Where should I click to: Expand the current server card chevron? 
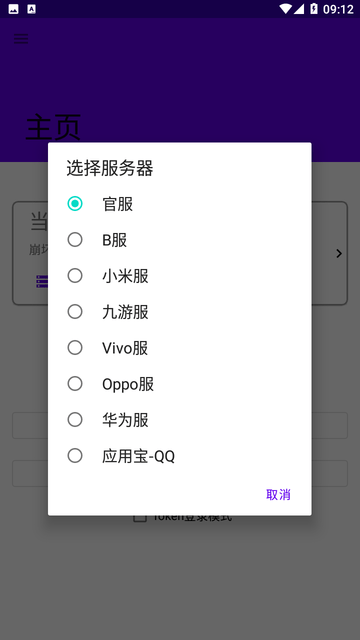tap(339, 253)
